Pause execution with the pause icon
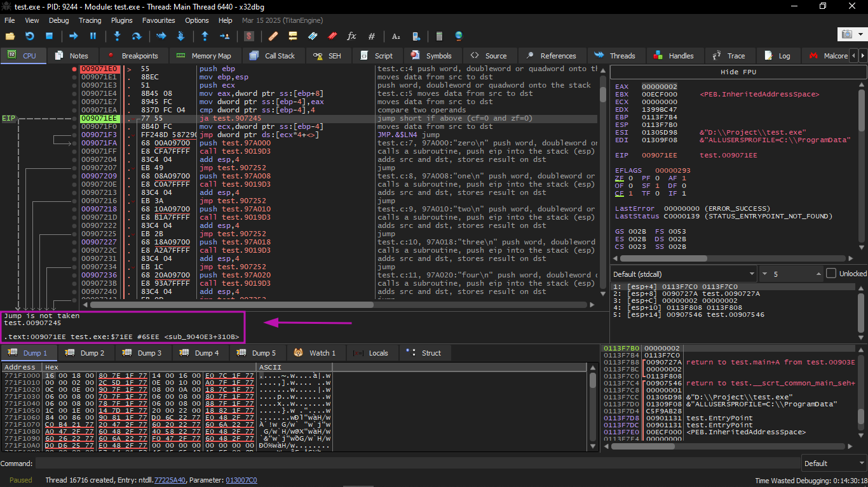This screenshot has height=487, width=868. (x=93, y=36)
